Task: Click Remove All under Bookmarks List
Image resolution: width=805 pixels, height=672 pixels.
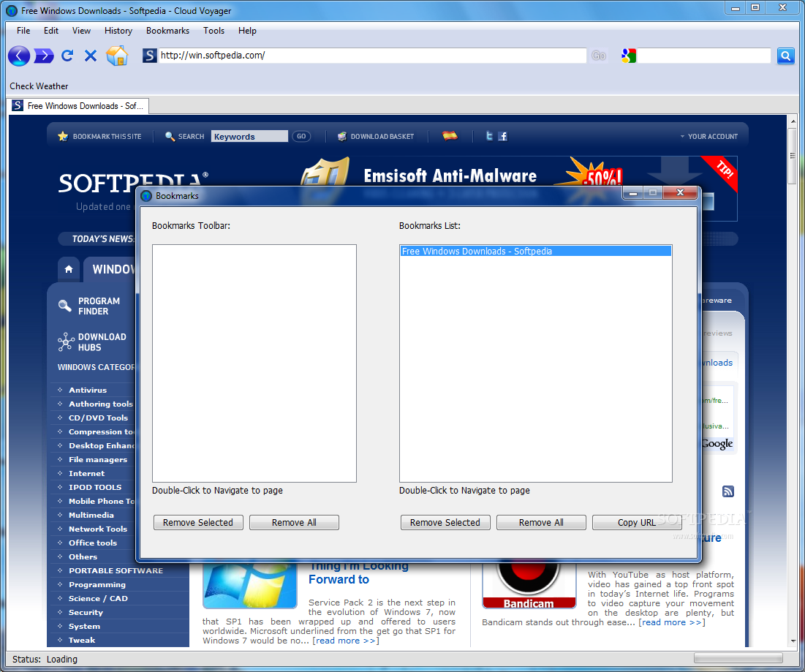Action: pos(541,522)
